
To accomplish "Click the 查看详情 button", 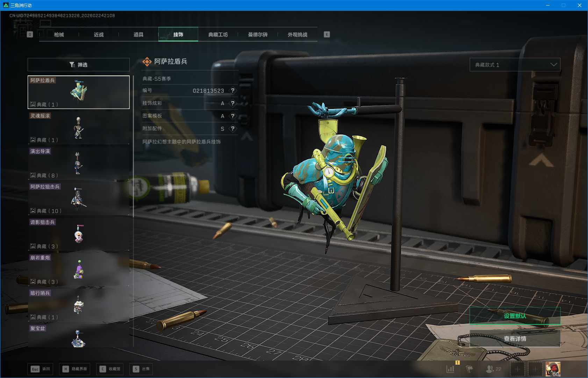I will click(515, 339).
